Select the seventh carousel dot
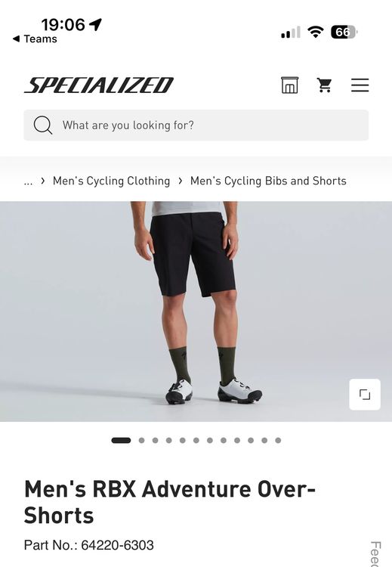392x567 pixels. [x=210, y=440]
